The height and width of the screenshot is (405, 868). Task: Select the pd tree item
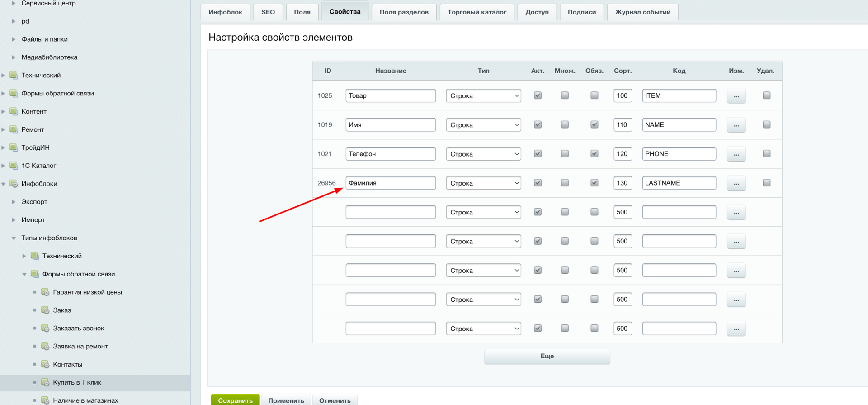[x=25, y=21]
